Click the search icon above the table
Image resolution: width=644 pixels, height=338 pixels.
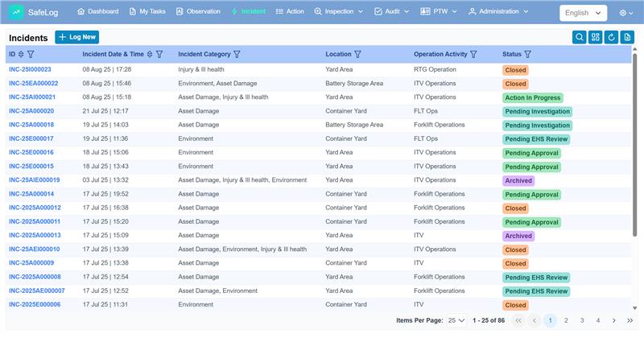coord(579,37)
